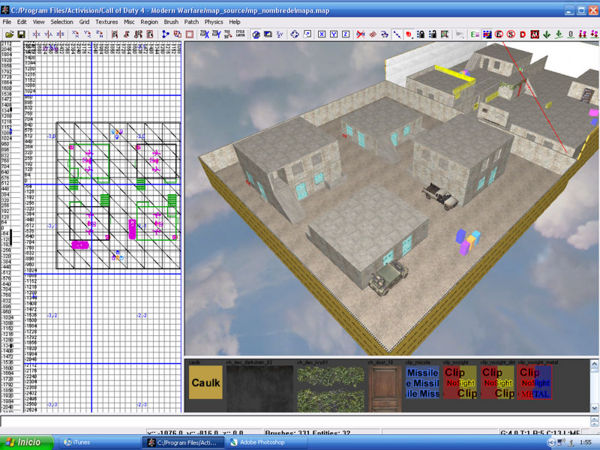The height and width of the screenshot is (450, 600).
Task: Select the dark ground texture thumbnail
Action: coord(259,388)
